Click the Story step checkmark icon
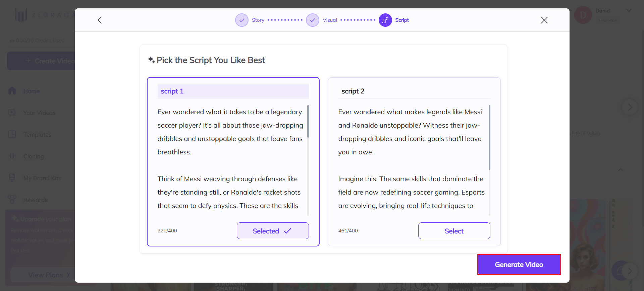This screenshot has width=644, height=291. pyautogui.click(x=241, y=20)
